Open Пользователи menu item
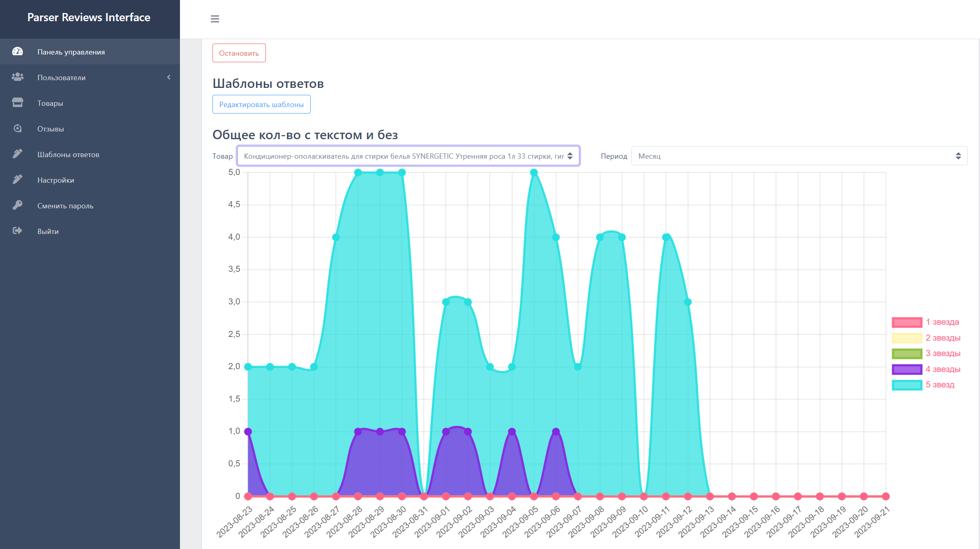Screen dimensions: 980x549 pos(90,77)
